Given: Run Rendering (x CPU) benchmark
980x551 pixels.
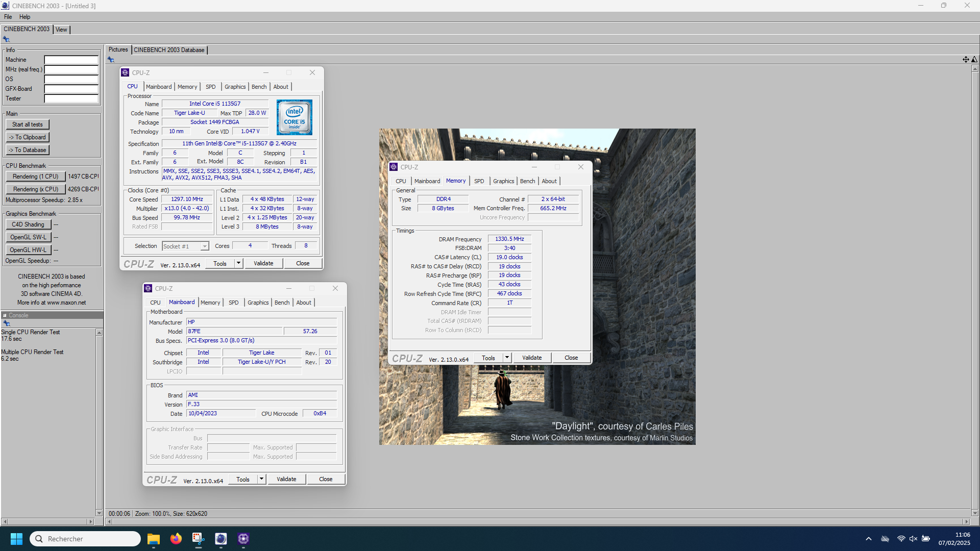Looking at the screenshot, I should [x=36, y=189].
